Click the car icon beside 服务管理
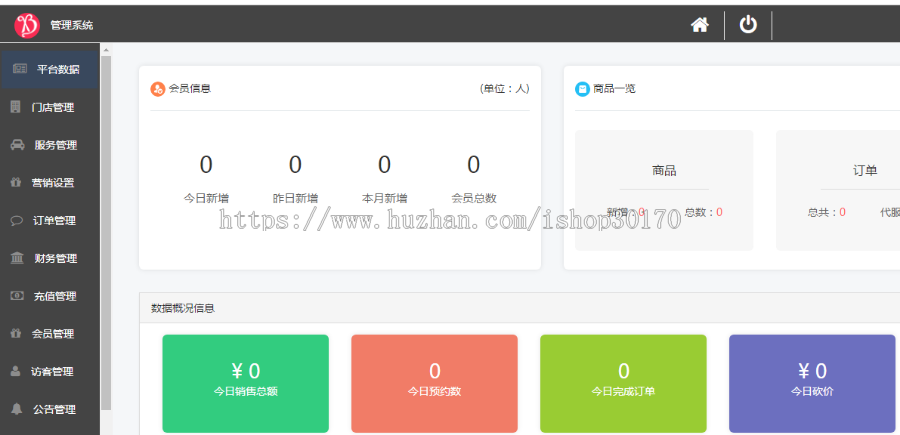The image size is (900, 435). (x=17, y=145)
